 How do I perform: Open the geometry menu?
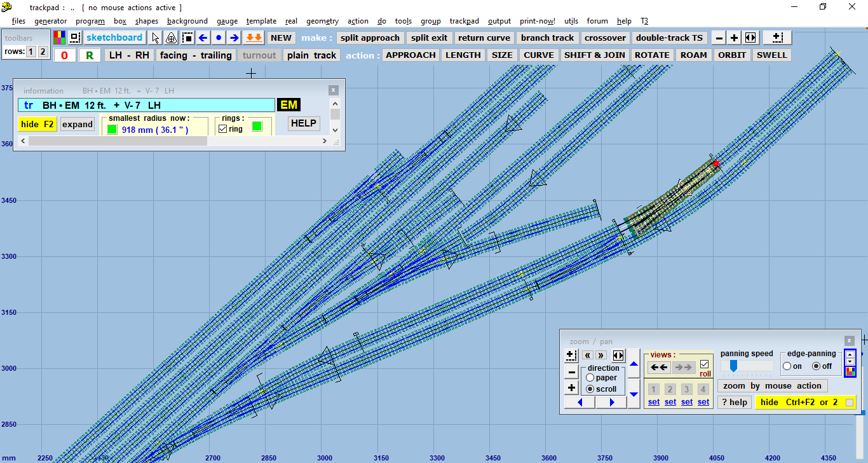click(x=322, y=21)
